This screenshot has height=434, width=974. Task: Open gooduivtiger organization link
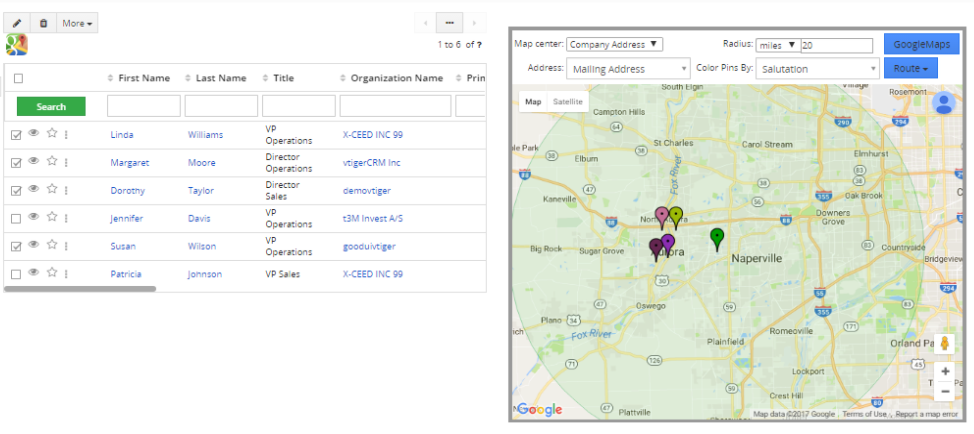pyautogui.click(x=369, y=246)
